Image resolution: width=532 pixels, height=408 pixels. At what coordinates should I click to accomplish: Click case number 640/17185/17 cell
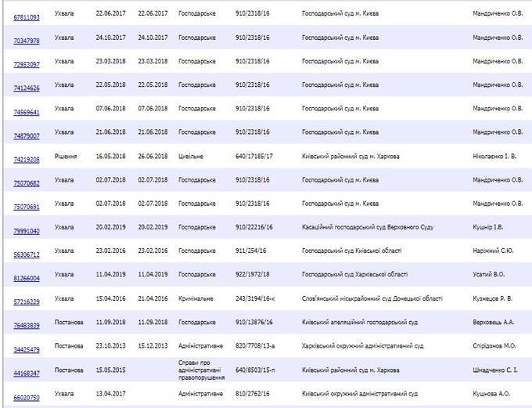coord(256,156)
